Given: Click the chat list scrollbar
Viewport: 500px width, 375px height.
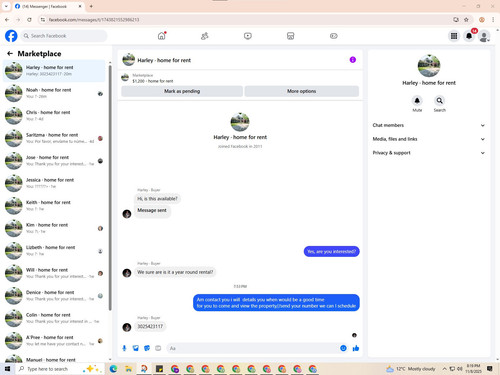Looking at the screenshot, I should (110, 187).
